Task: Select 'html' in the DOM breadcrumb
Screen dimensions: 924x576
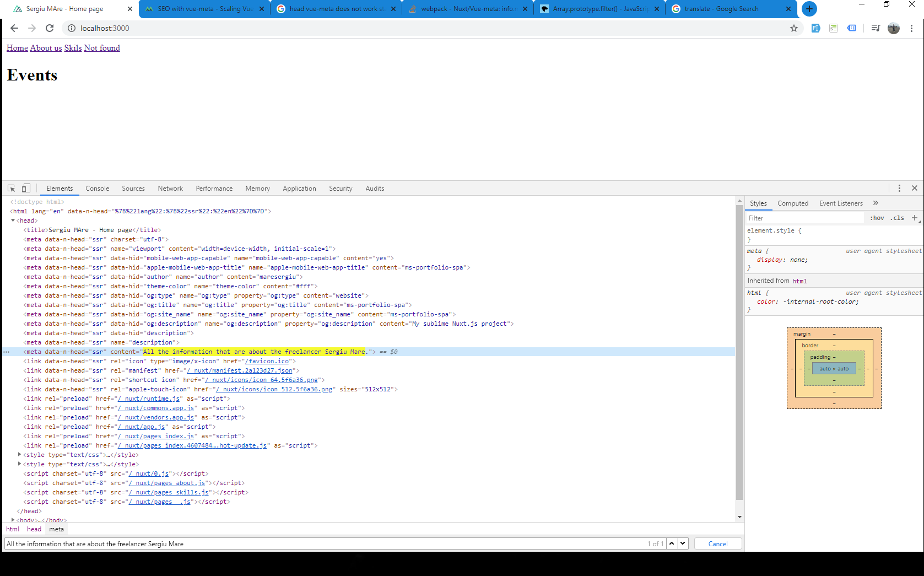Action: click(13, 529)
